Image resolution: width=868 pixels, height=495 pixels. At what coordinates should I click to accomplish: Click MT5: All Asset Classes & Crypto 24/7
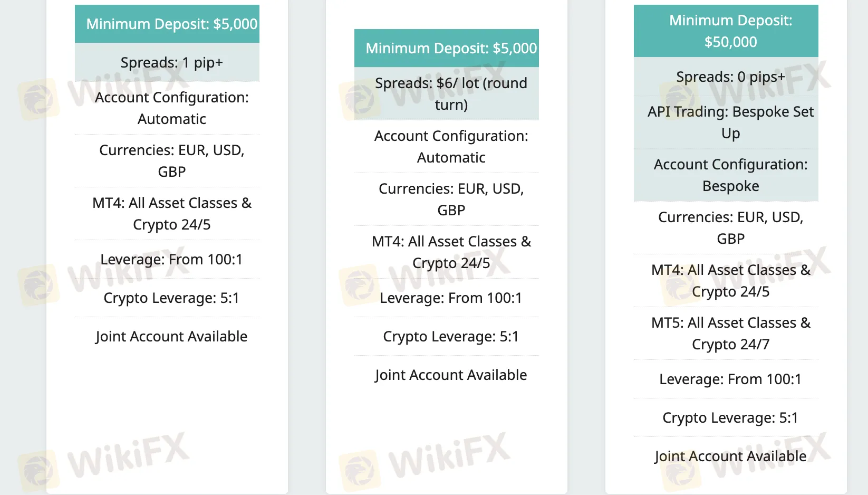[x=731, y=333]
